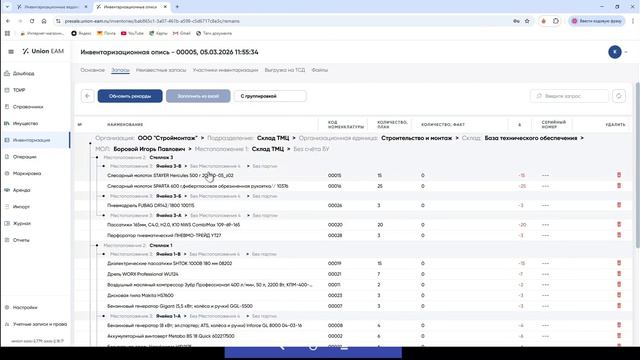Delete the STAYER Hercules 500 г row
This screenshot has height=360, width=640.
(x=619, y=175)
